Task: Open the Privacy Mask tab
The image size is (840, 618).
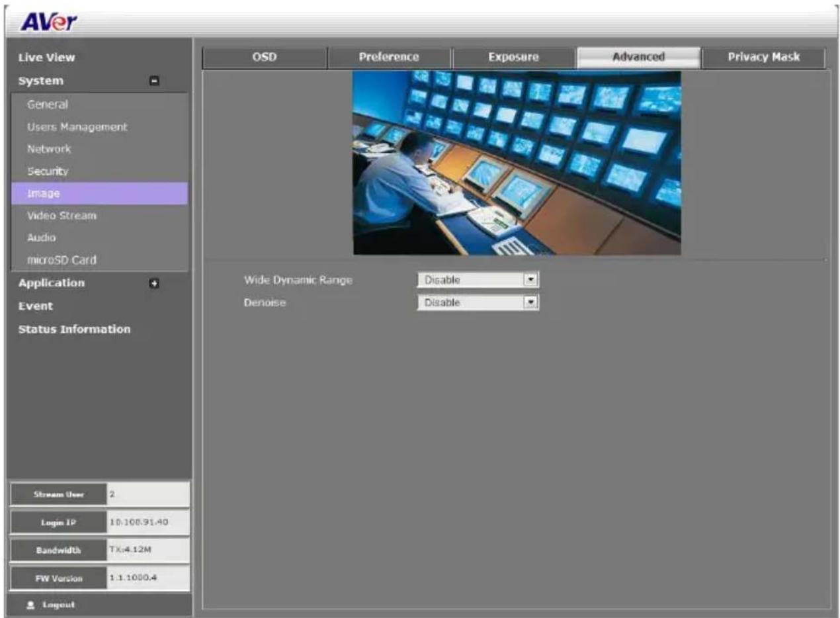Action: click(763, 58)
